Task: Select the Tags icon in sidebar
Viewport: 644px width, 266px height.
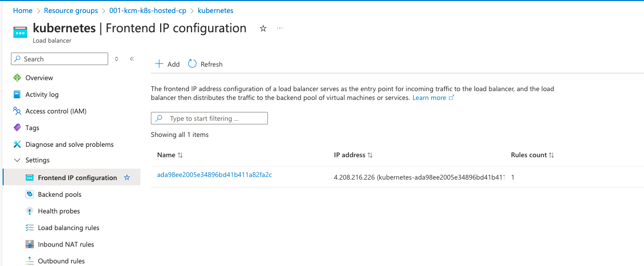Action: pyautogui.click(x=17, y=128)
